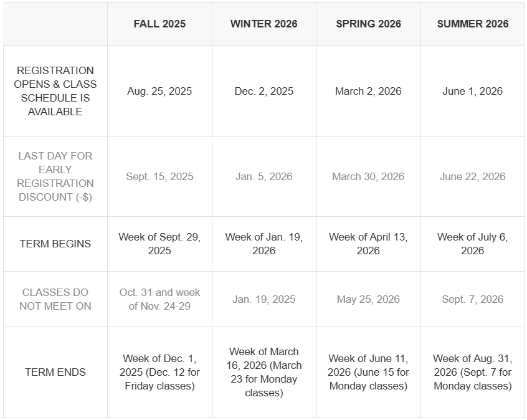The width and height of the screenshot is (527, 420).
Task: Click the TERM ENDS row label
Action: pyautogui.click(x=55, y=372)
